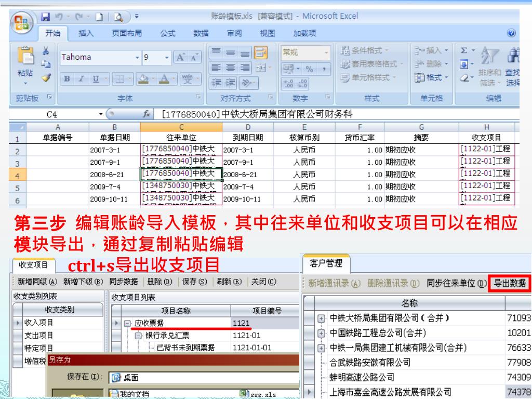Screen dimensions: 532x399
Task: Open print preview from quick access toolbar
Action: coord(118,17)
